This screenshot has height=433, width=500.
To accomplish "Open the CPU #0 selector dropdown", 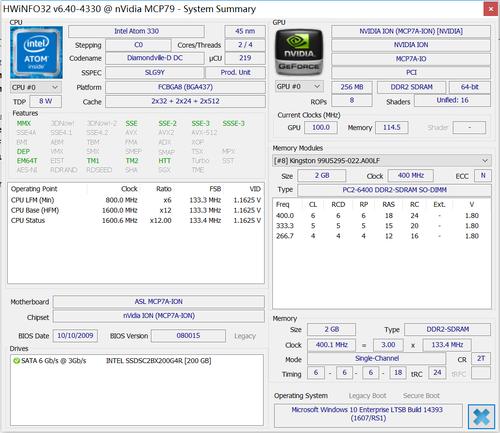I will click(x=36, y=87).
